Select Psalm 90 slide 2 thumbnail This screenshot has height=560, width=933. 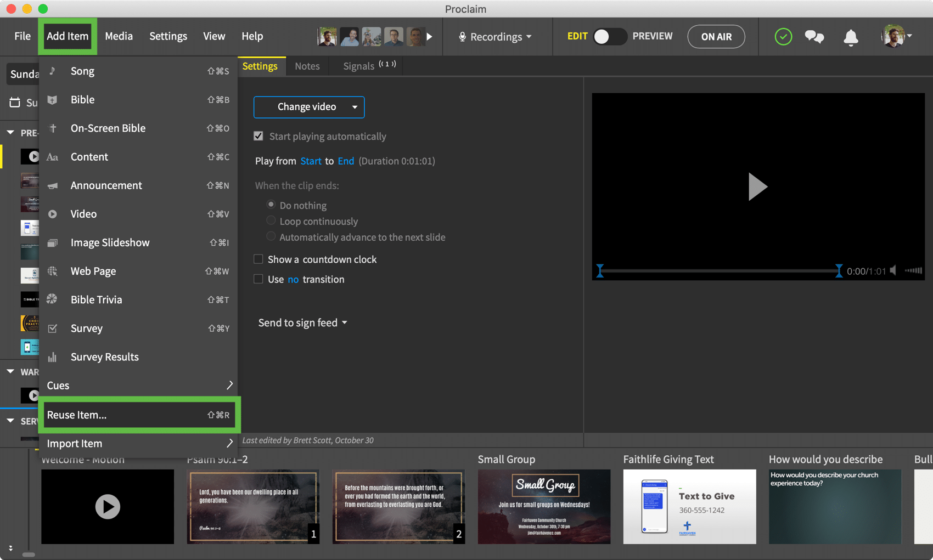(398, 506)
